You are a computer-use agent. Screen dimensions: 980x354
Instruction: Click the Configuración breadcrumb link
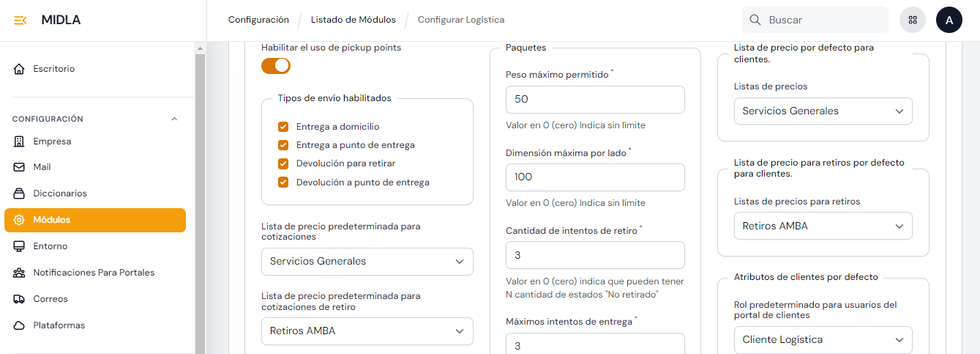[x=258, y=20]
